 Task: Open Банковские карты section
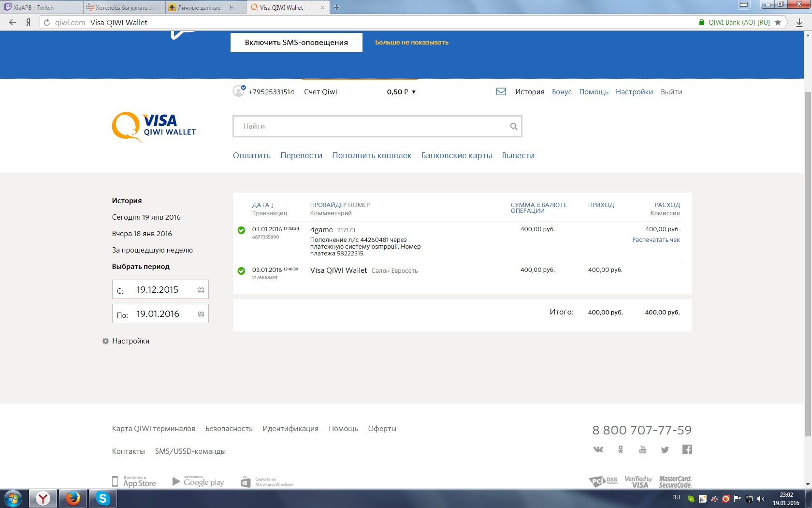pos(457,155)
